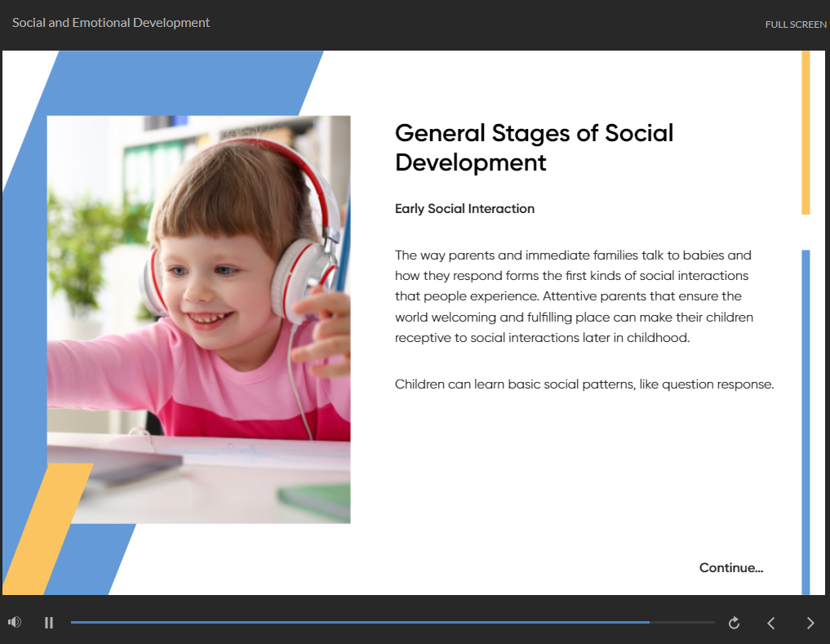Click the Early Social Interaction subheading
830x644 pixels.
tap(464, 208)
